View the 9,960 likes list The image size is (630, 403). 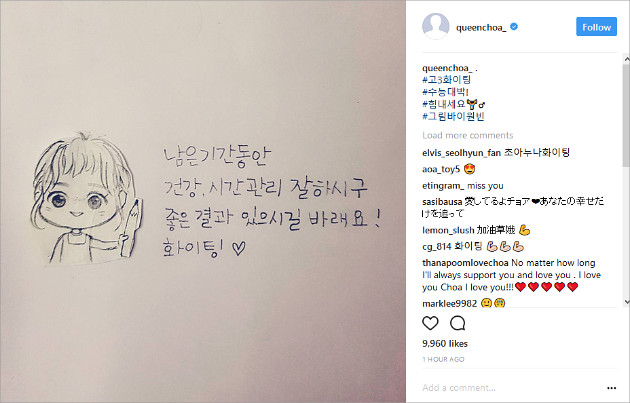445,344
